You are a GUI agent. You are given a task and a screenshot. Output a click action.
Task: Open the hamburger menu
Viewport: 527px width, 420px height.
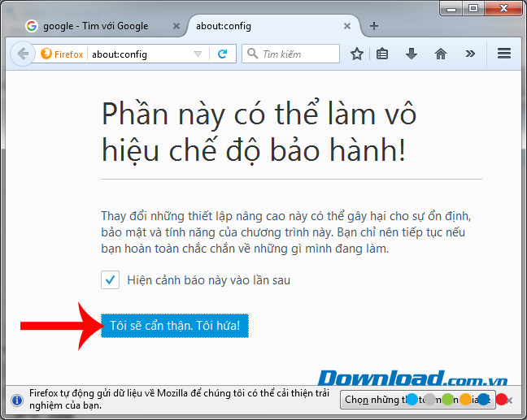pos(504,54)
